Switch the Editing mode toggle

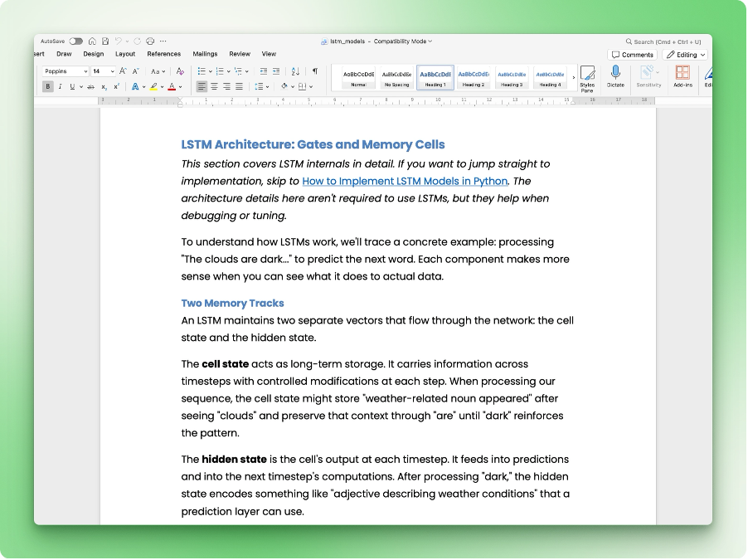click(685, 54)
